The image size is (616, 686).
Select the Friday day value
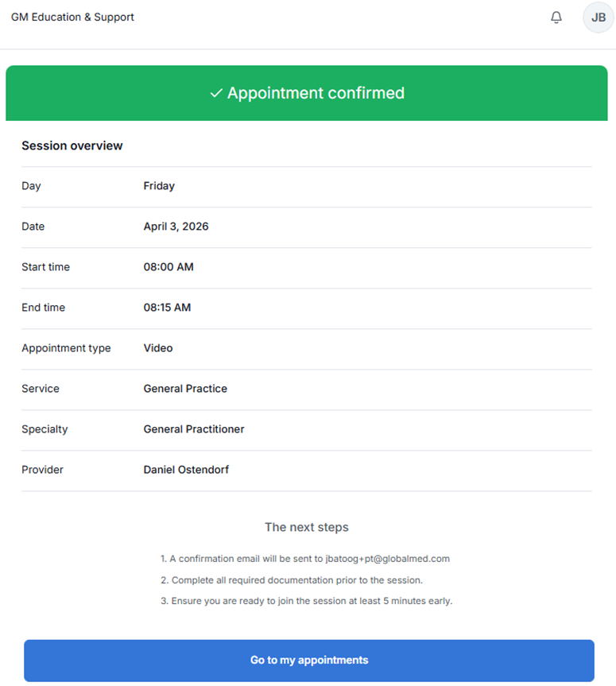(x=159, y=186)
